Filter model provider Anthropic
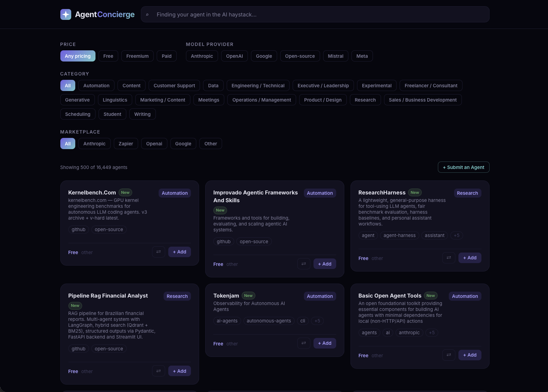The height and width of the screenshot is (392, 548). click(202, 56)
